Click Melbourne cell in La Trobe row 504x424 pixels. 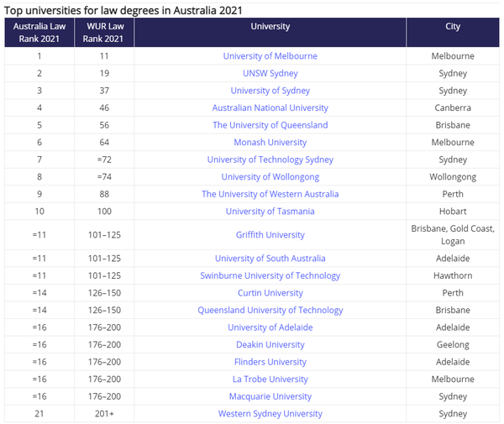click(x=453, y=380)
